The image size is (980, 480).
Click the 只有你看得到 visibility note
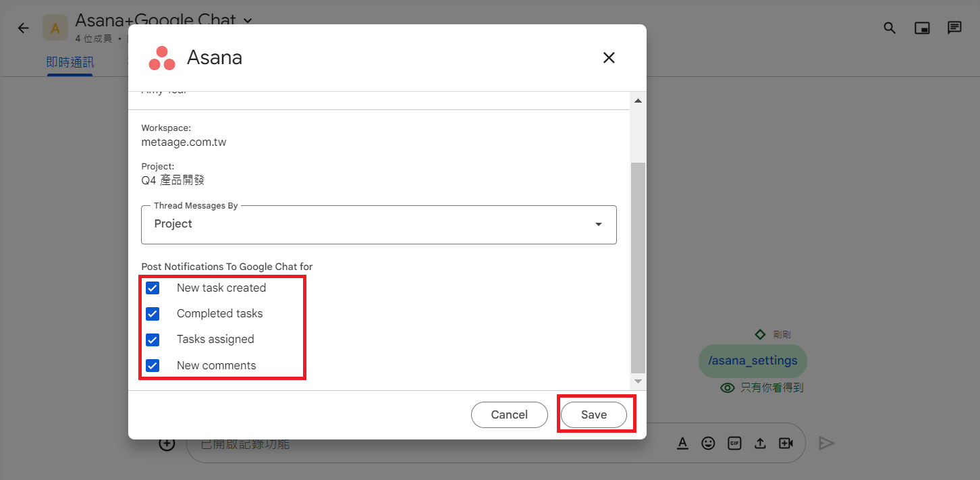[772, 388]
